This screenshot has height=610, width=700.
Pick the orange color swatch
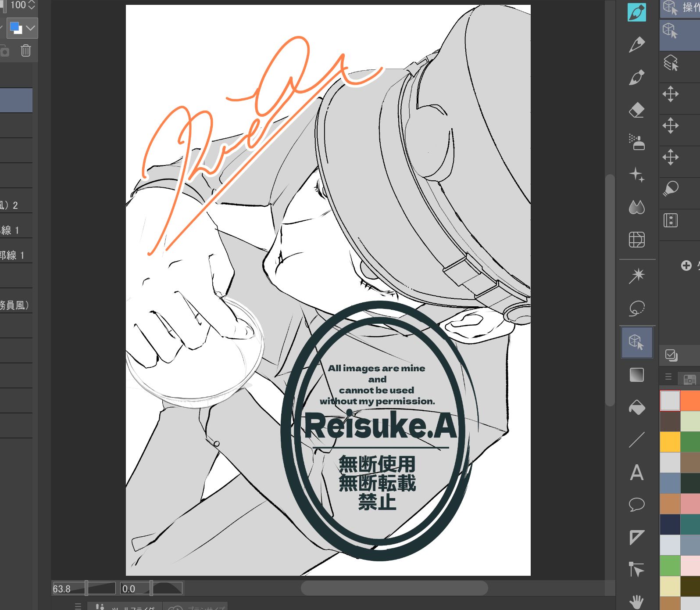click(690, 400)
